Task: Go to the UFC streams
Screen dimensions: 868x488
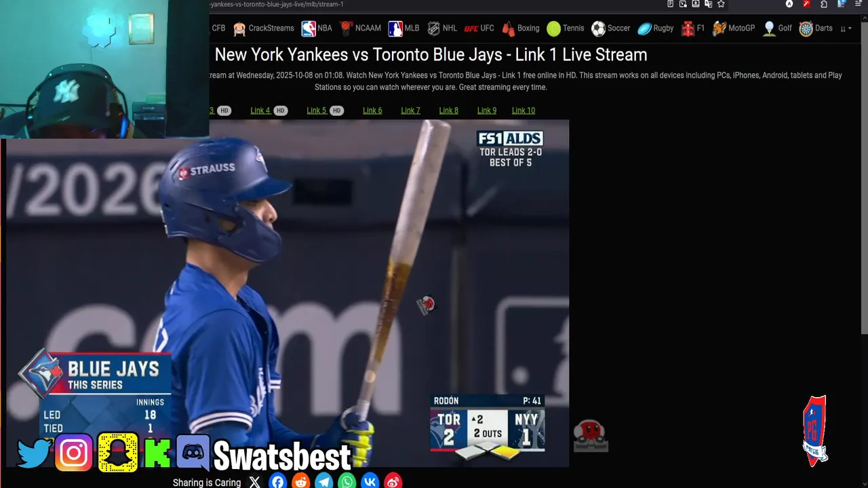Action: pos(479,28)
